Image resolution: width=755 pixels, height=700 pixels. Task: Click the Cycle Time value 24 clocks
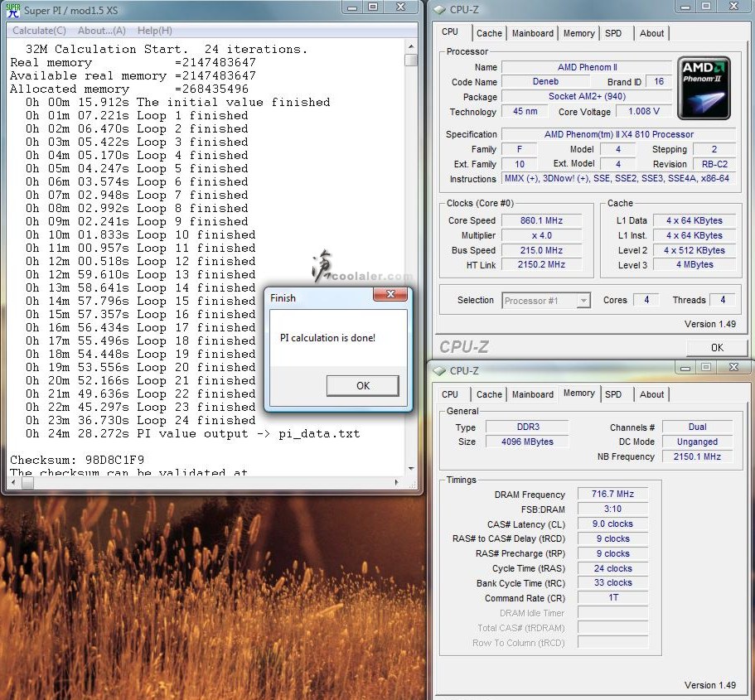click(612, 568)
